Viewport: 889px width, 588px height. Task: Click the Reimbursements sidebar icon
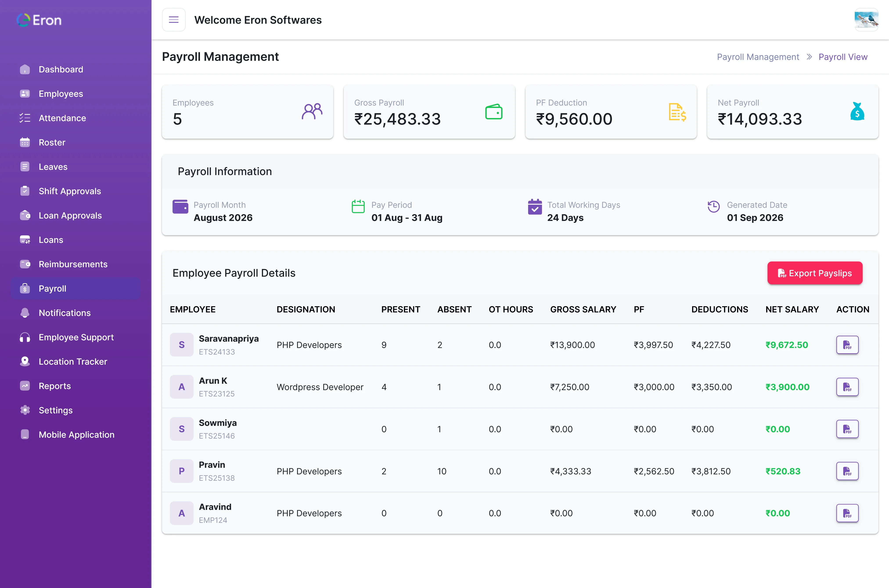(x=25, y=264)
